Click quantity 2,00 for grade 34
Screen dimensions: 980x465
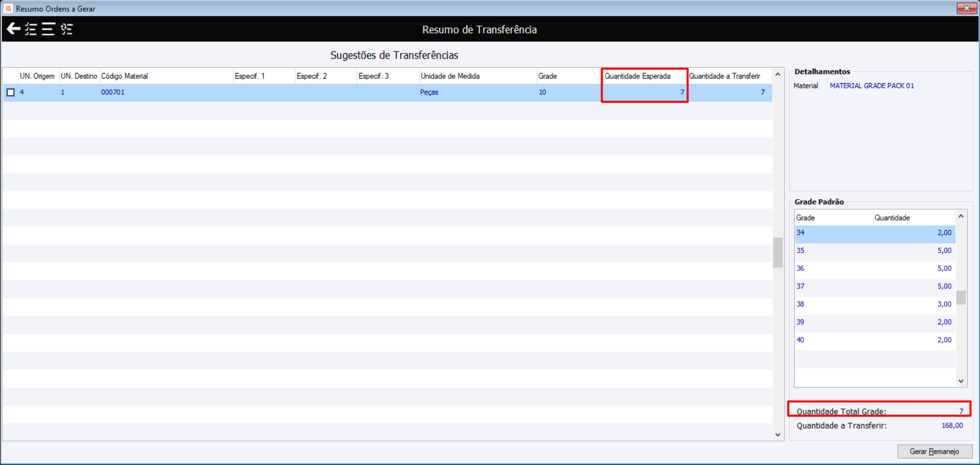(x=944, y=233)
